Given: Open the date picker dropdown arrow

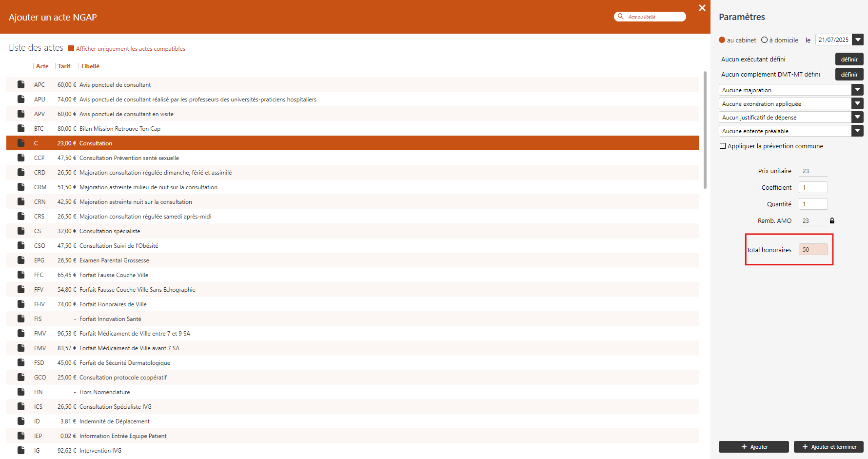Looking at the screenshot, I should click(x=858, y=40).
